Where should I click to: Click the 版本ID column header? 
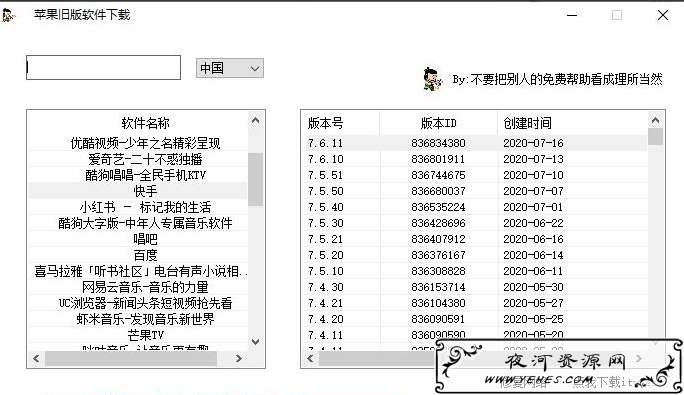[x=438, y=123]
